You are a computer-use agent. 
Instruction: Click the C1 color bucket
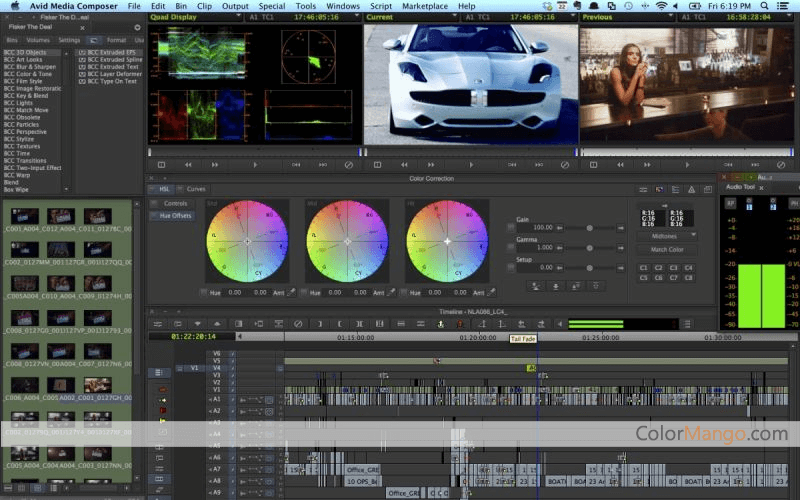tap(643, 268)
